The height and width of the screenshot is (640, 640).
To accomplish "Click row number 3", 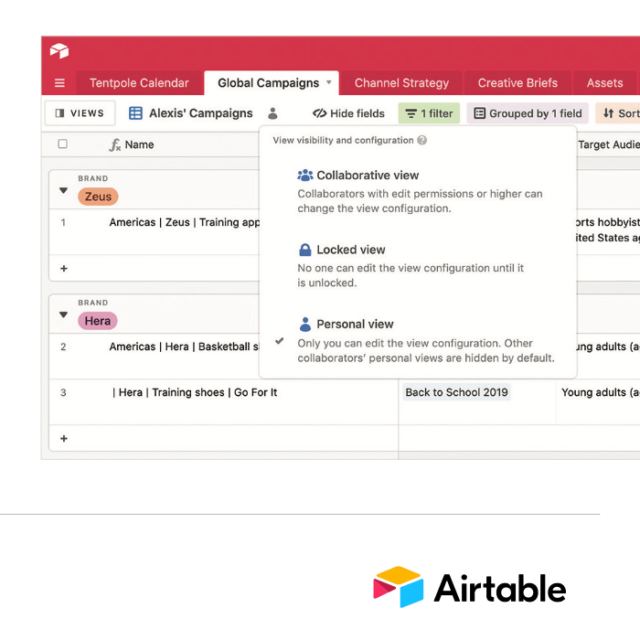I will pos(63,393).
